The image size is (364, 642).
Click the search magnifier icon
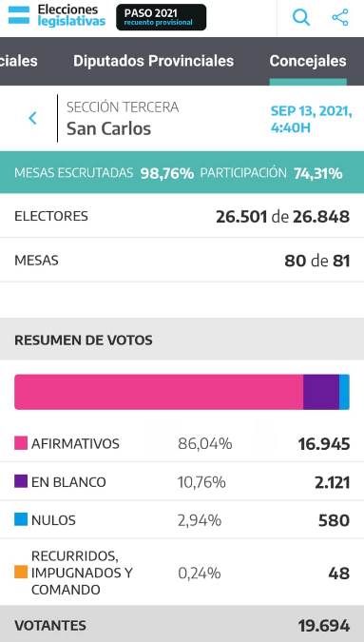point(301,17)
